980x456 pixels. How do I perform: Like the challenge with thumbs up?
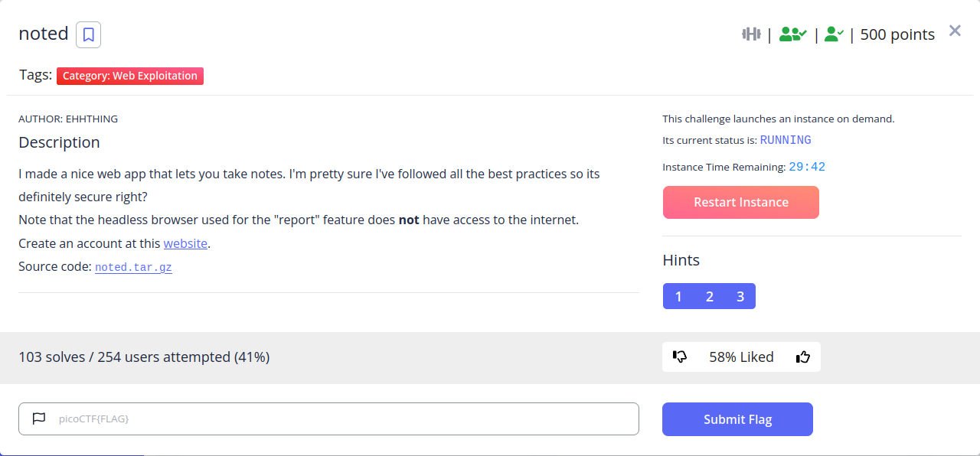coord(802,357)
